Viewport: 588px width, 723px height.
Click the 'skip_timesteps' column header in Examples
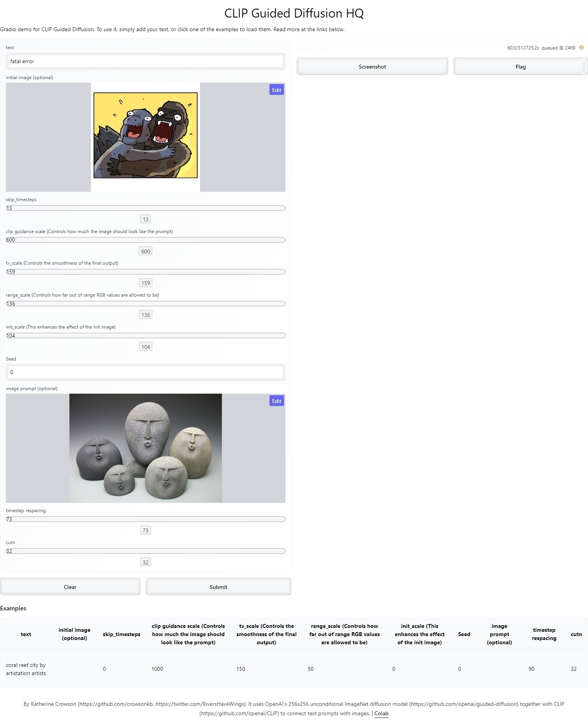[x=122, y=634]
